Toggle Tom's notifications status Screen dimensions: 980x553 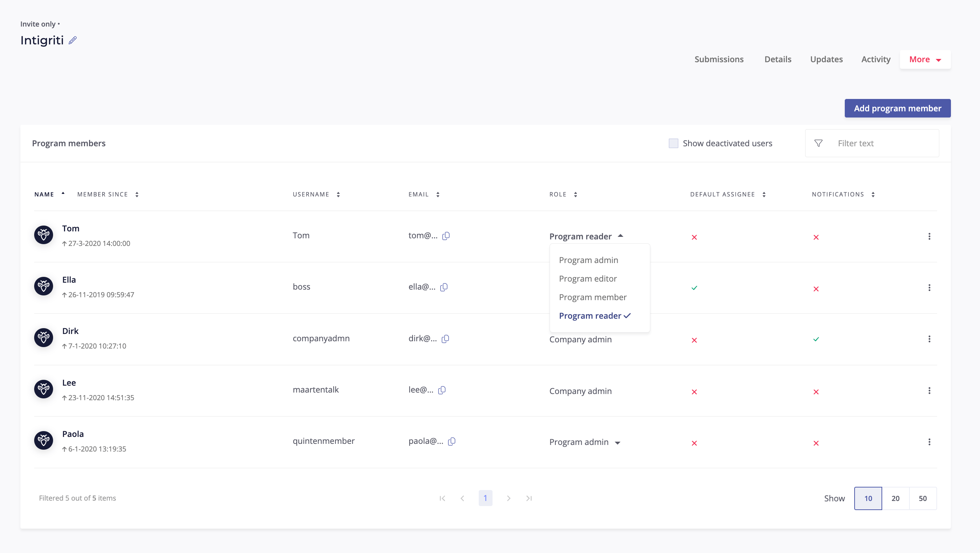pyautogui.click(x=816, y=237)
